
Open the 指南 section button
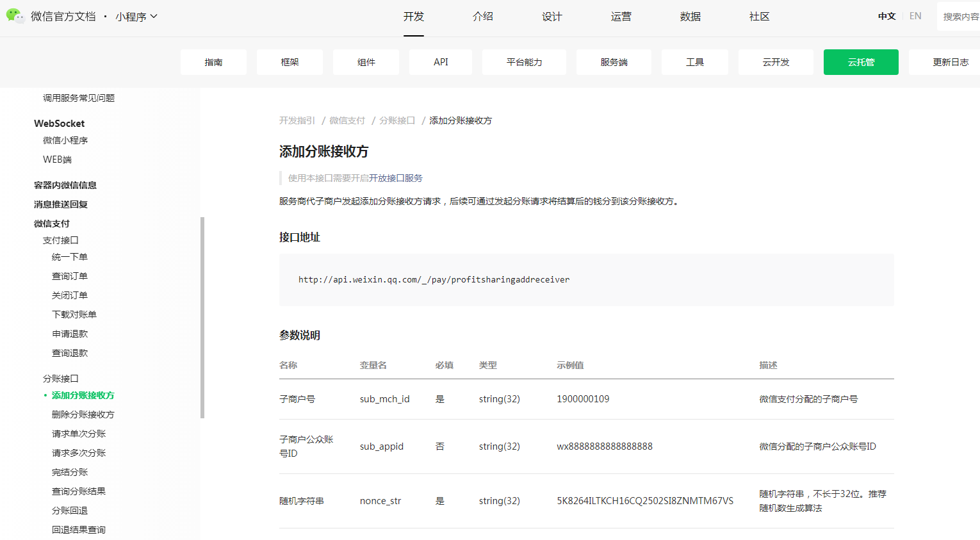tap(213, 62)
